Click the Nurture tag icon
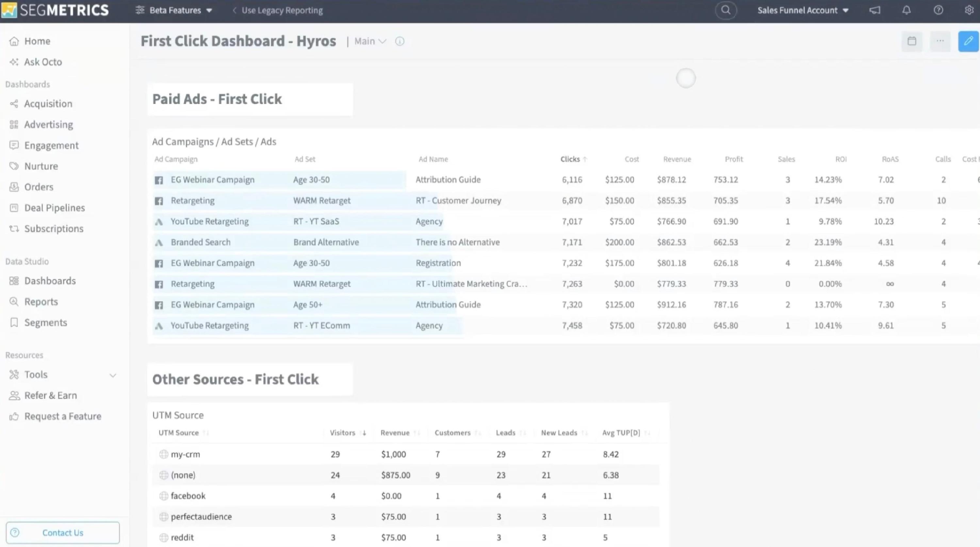The image size is (980, 547). tap(14, 166)
